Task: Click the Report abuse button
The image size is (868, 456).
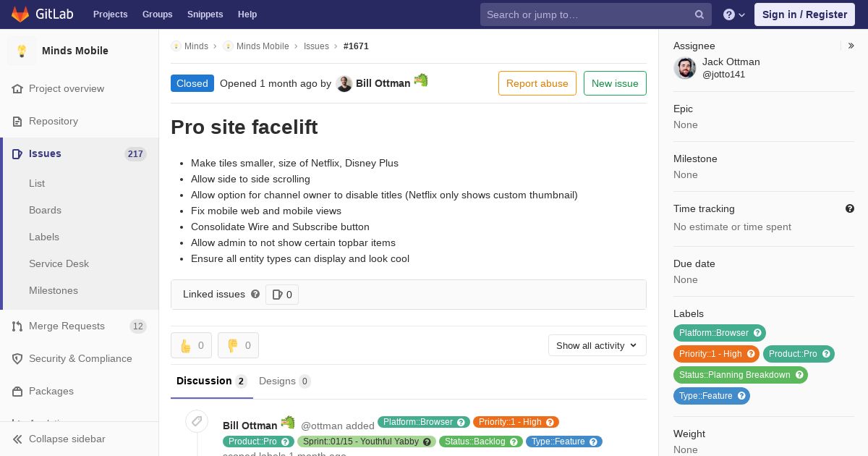Action: tap(537, 83)
